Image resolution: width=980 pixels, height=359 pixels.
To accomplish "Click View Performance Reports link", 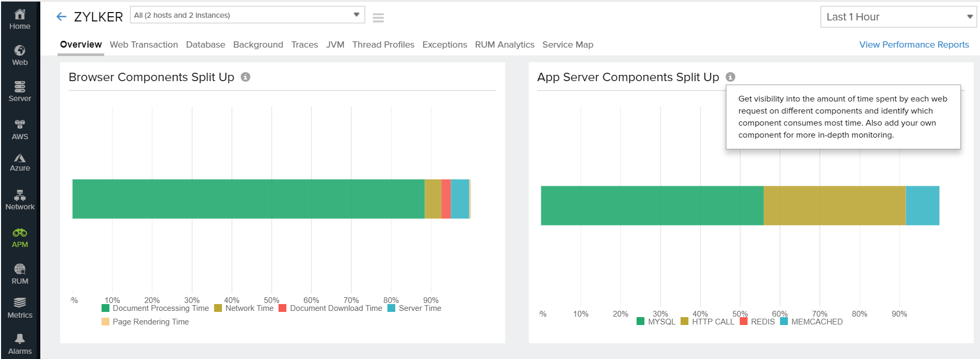I will point(914,44).
